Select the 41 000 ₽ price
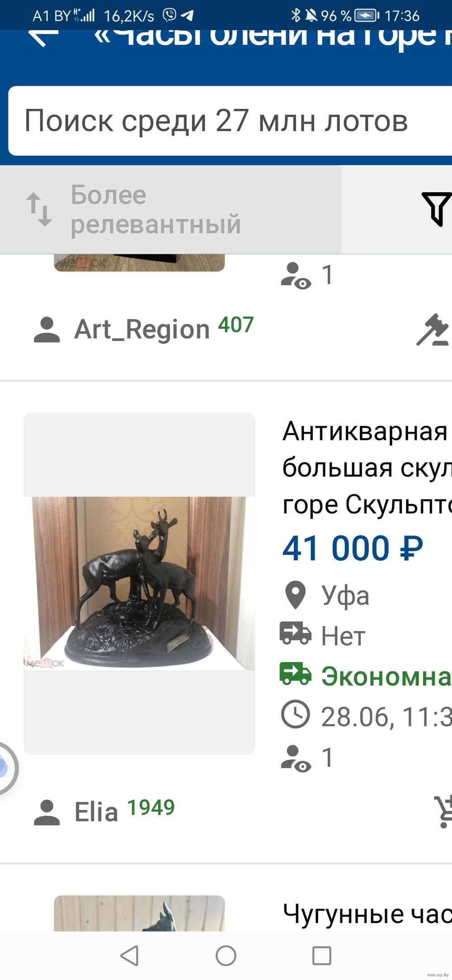Screen dimensions: 452x980 [x=353, y=548]
